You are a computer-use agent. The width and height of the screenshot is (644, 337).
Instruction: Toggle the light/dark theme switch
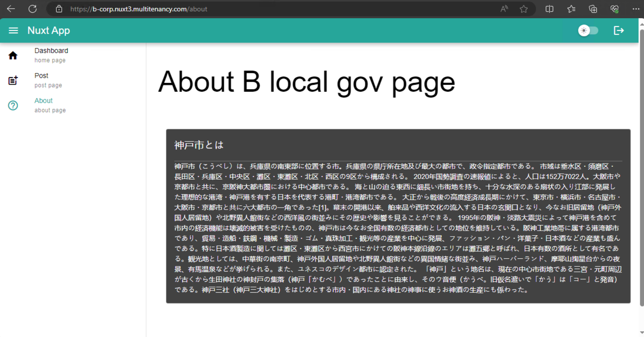pos(588,31)
